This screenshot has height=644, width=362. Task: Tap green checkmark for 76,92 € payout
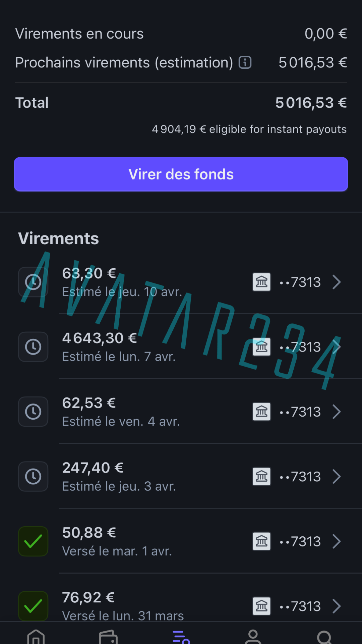[x=33, y=606]
